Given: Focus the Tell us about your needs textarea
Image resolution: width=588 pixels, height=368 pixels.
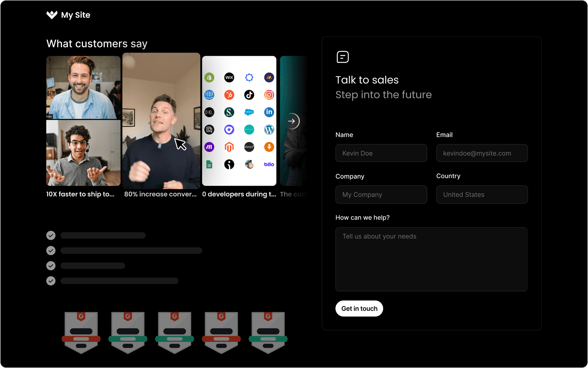Looking at the screenshot, I should (x=431, y=259).
